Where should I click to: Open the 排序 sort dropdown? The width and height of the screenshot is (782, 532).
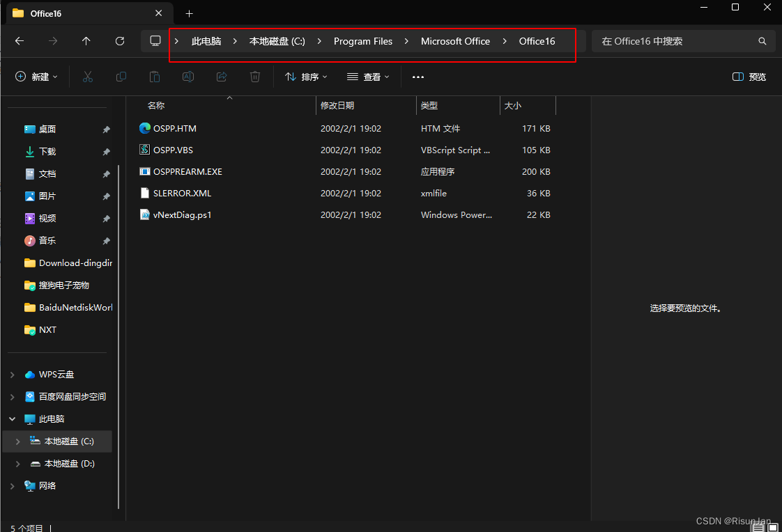306,77
